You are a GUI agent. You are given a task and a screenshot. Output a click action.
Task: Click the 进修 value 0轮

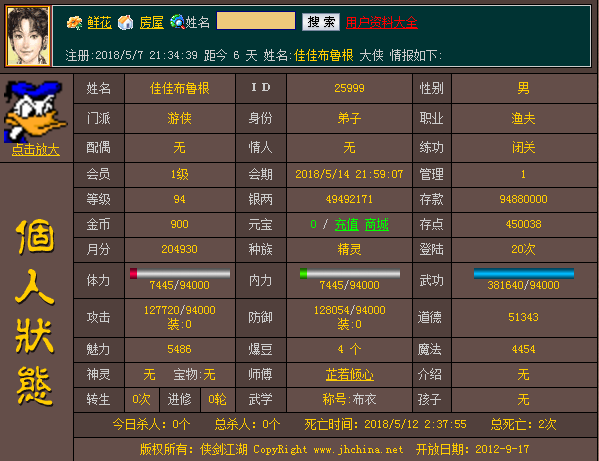coord(217,400)
